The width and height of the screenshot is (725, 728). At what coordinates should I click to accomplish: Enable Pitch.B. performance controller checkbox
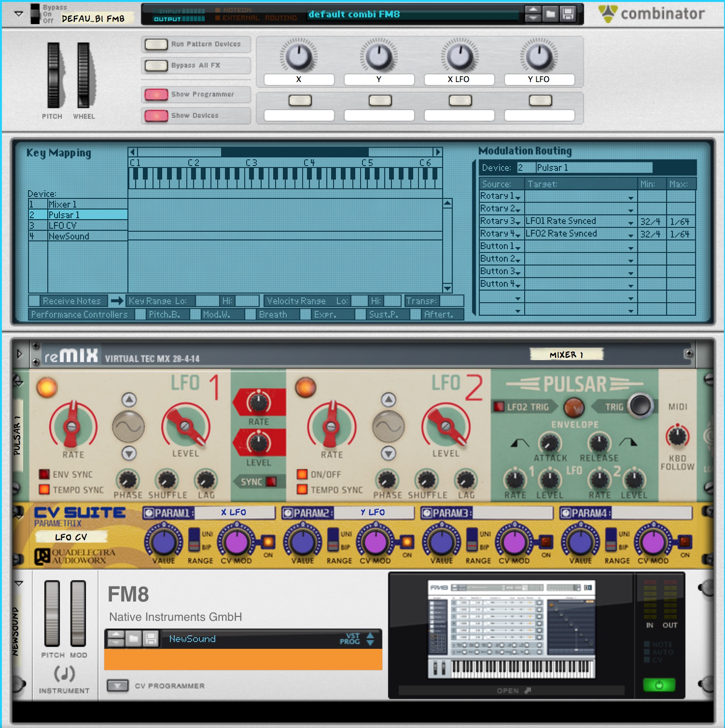(140, 314)
